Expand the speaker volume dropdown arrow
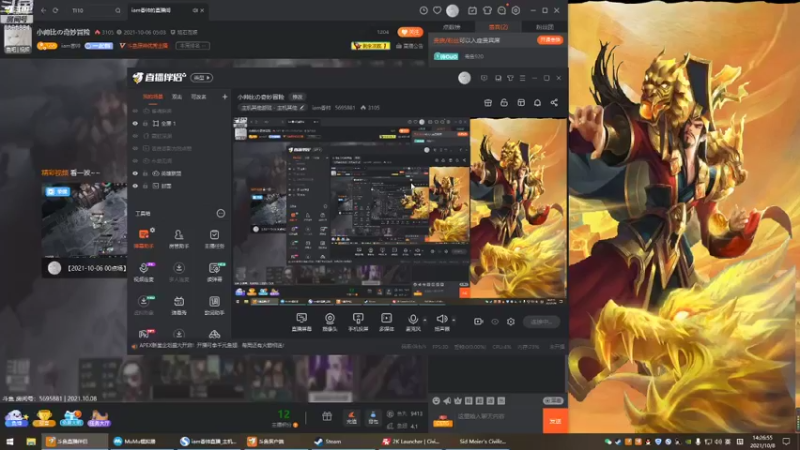The image size is (800, 450). click(x=454, y=320)
